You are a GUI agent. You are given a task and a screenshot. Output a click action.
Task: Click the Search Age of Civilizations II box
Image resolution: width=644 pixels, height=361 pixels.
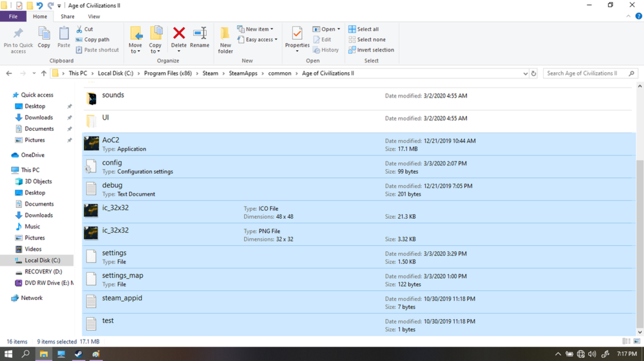pos(590,73)
